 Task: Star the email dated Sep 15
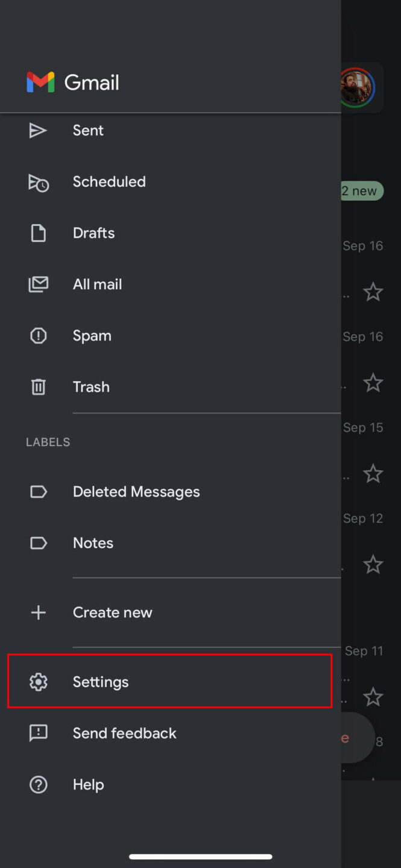tap(373, 474)
